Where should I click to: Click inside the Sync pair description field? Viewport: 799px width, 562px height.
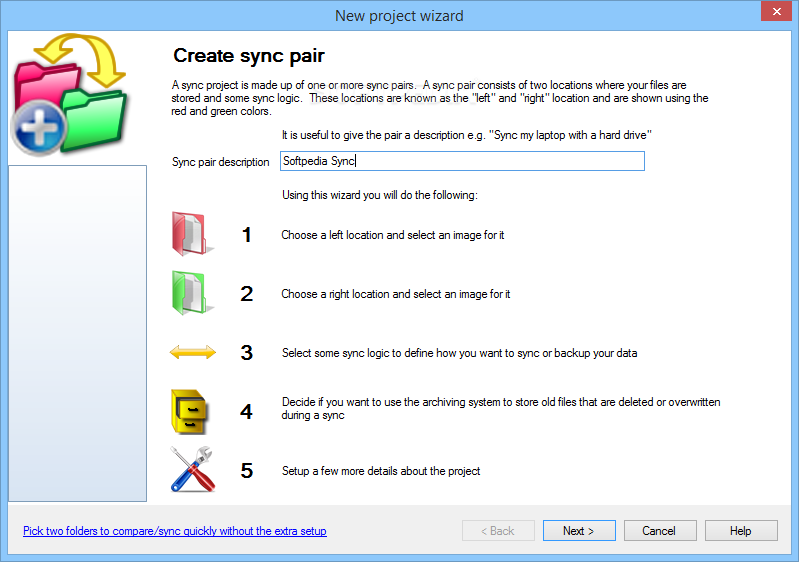462,161
